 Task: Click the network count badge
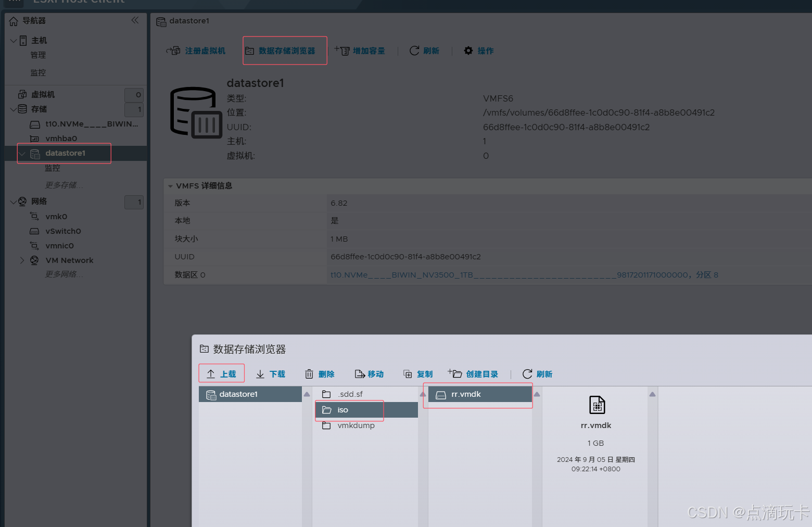(134, 202)
